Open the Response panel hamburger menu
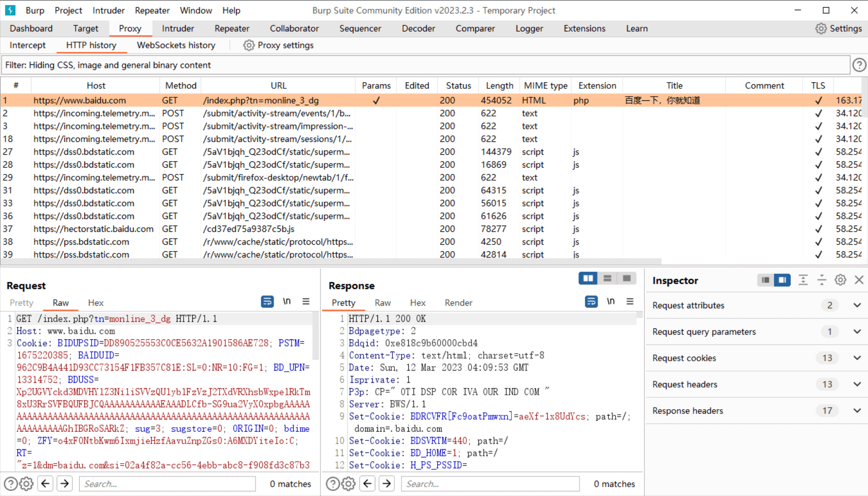Image resolution: width=868 pixels, height=496 pixels. point(630,302)
